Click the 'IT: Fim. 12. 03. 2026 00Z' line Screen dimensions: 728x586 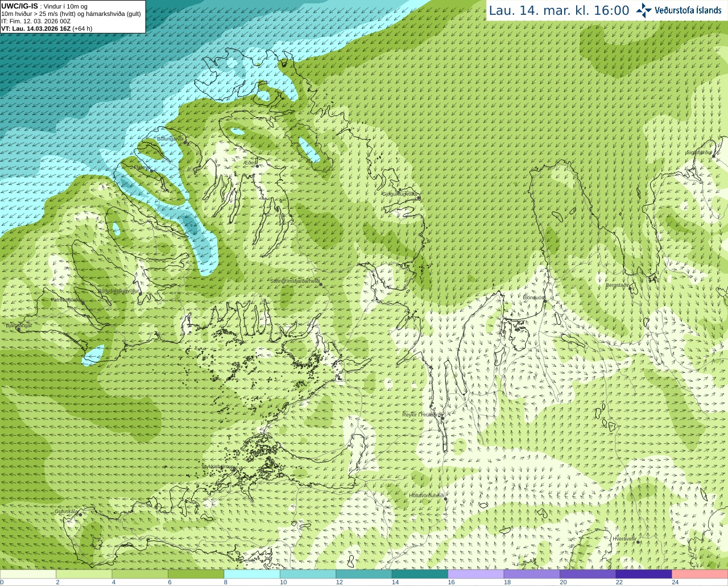point(36,21)
